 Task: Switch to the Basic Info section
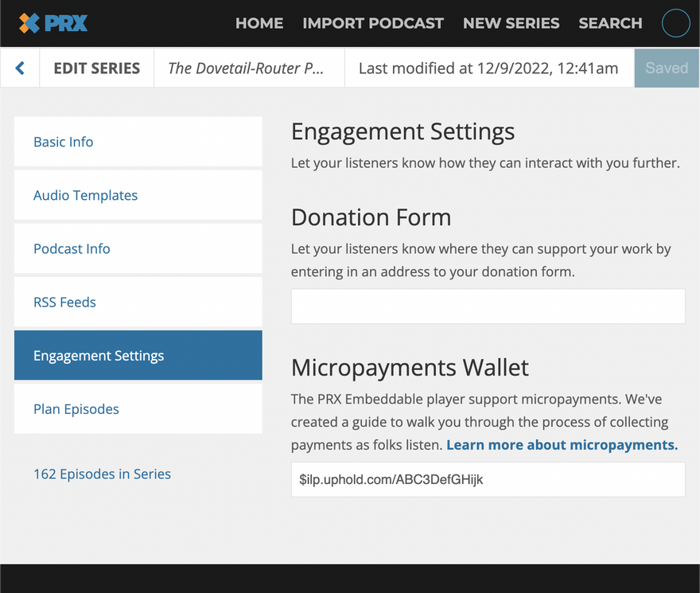click(64, 142)
